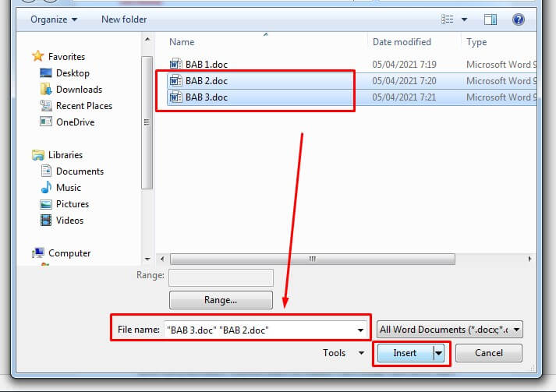This screenshot has height=392, width=556.
Task: Open Recent Places in the sidebar
Action: [84, 106]
